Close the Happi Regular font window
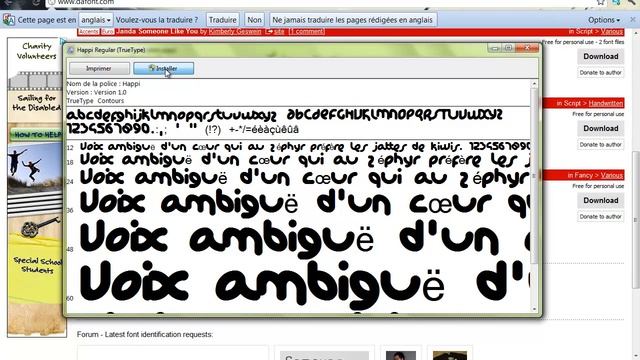 click(527, 48)
